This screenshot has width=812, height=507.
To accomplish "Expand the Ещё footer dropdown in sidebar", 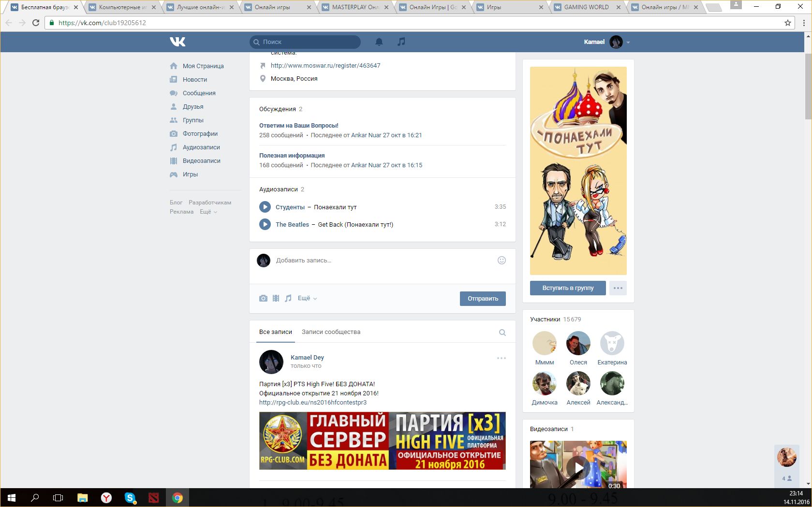I will pos(208,212).
